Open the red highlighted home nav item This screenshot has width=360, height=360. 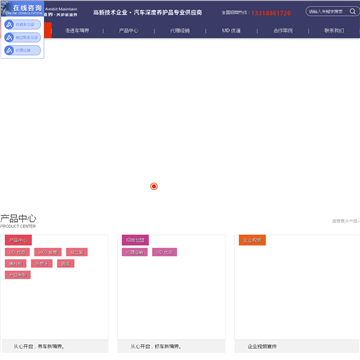48,30
